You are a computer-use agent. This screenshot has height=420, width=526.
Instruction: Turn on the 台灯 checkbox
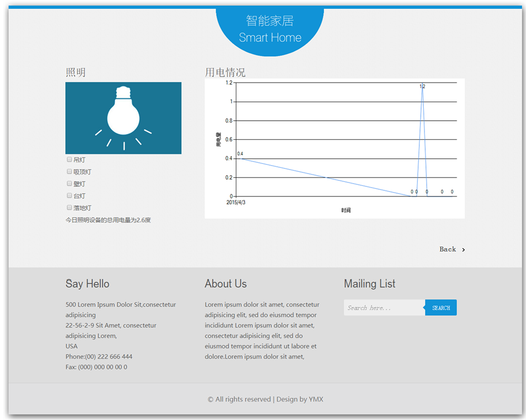pos(70,195)
